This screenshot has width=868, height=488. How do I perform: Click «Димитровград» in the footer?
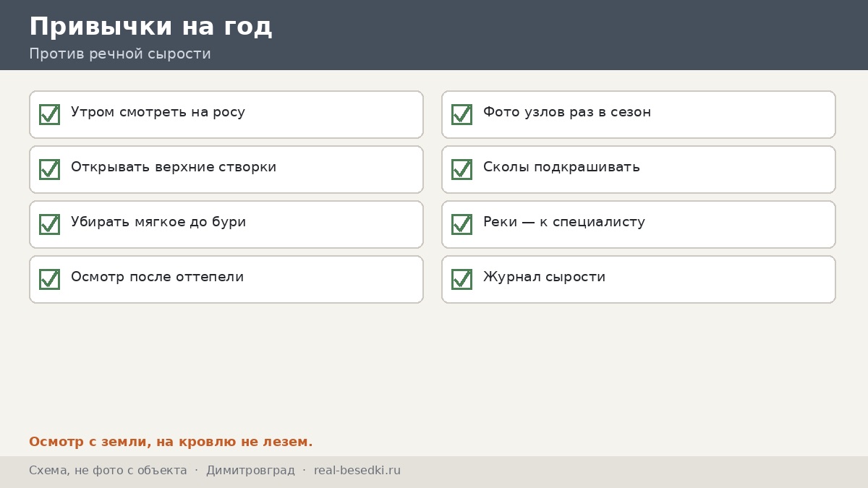point(250,471)
